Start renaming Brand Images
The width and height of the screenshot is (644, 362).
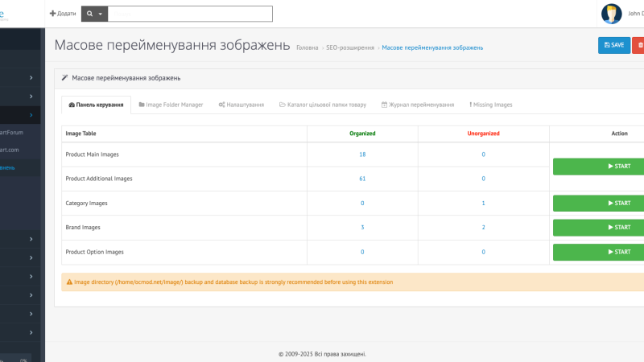click(x=598, y=228)
